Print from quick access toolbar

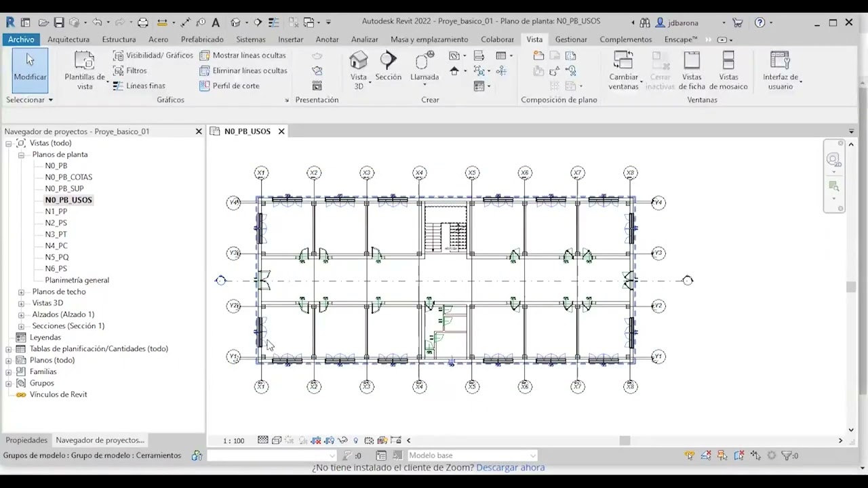pos(142,22)
